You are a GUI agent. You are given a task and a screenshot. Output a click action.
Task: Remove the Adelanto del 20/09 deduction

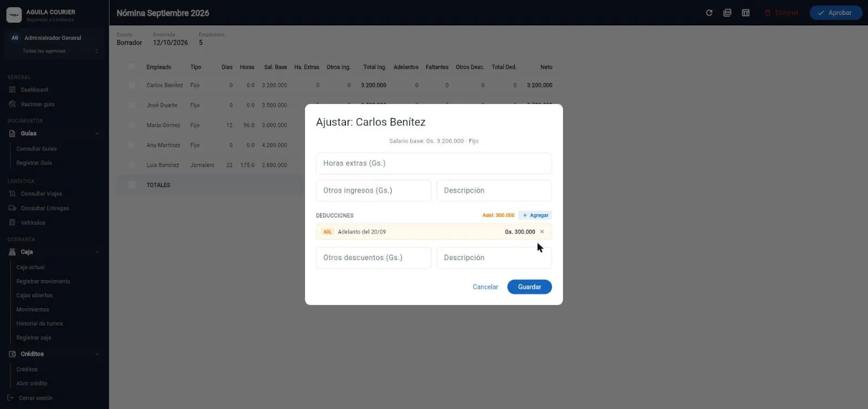click(542, 232)
